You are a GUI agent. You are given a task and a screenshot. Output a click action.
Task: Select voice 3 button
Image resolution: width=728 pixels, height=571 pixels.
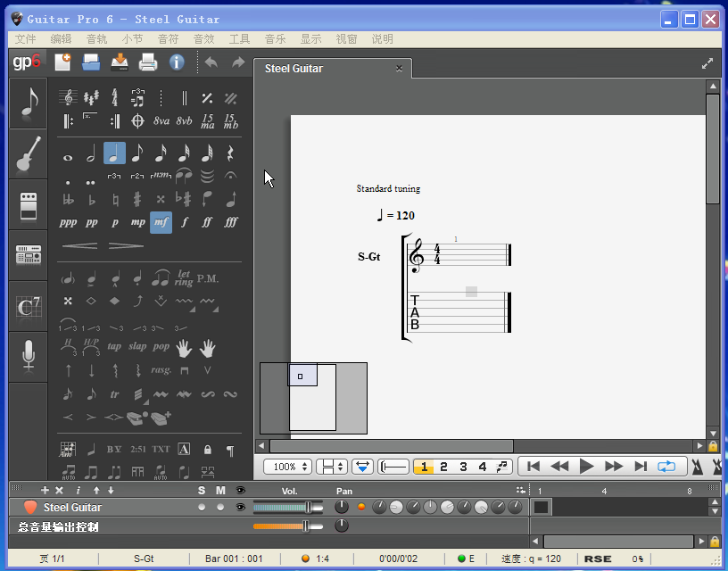click(x=463, y=467)
